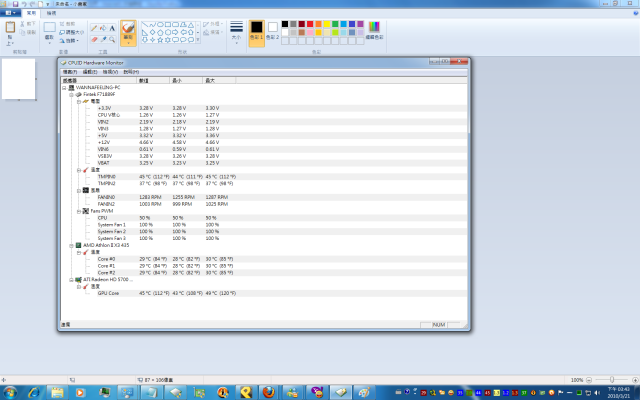Select the Text tool marked A
Screen dimensions: 640x400
click(x=112, y=28)
